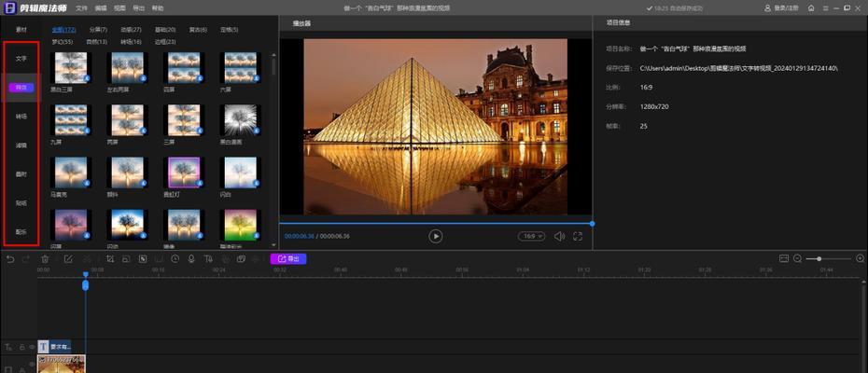Select the highlighted 霓虹灯 effect thumbnail
The image size is (868, 373).
click(x=184, y=173)
